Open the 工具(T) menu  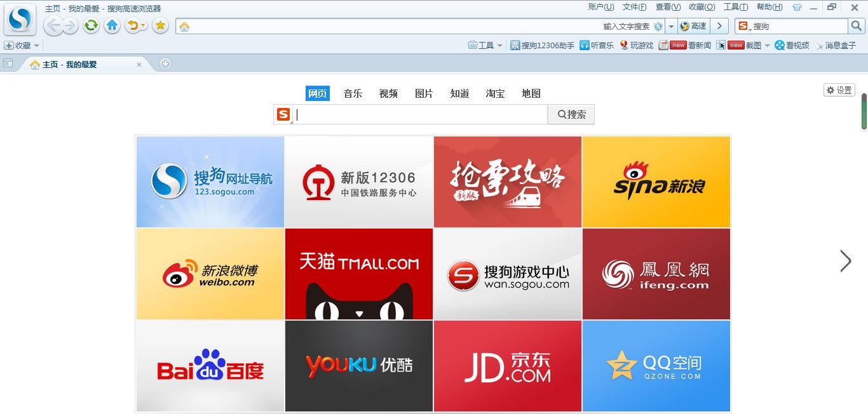click(x=736, y=7)
